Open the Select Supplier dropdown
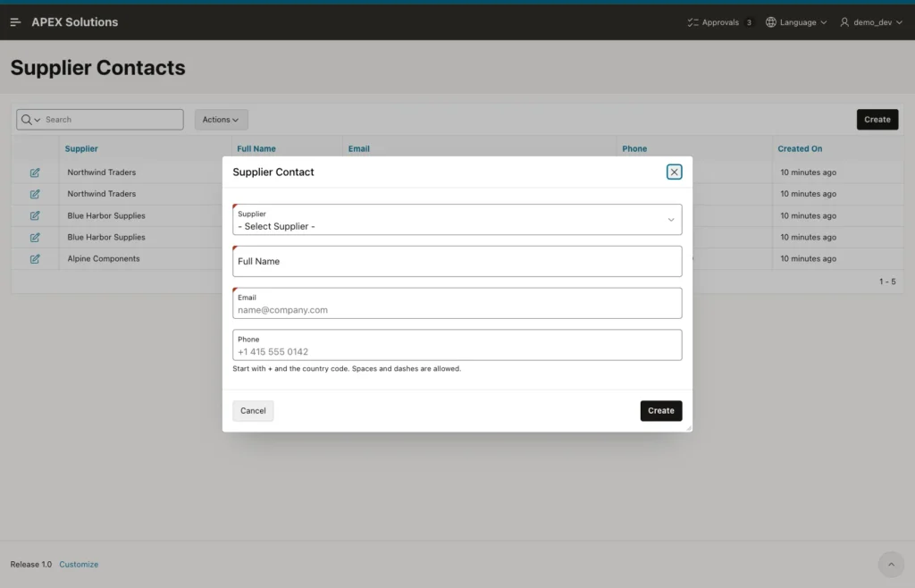Screen dimensions: 915x588 pyautogui.click(x=457, y=219)
